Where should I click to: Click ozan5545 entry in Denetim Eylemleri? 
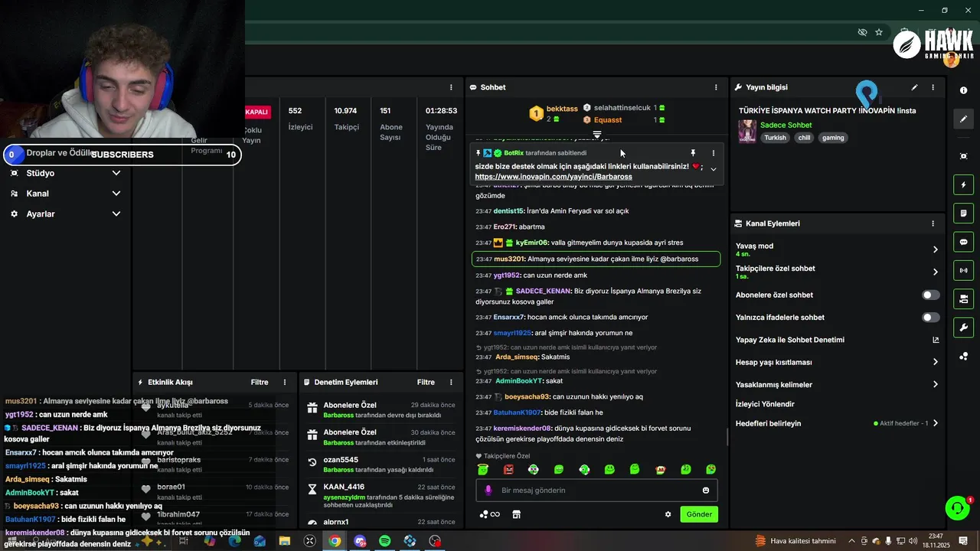tap(381, 465)
